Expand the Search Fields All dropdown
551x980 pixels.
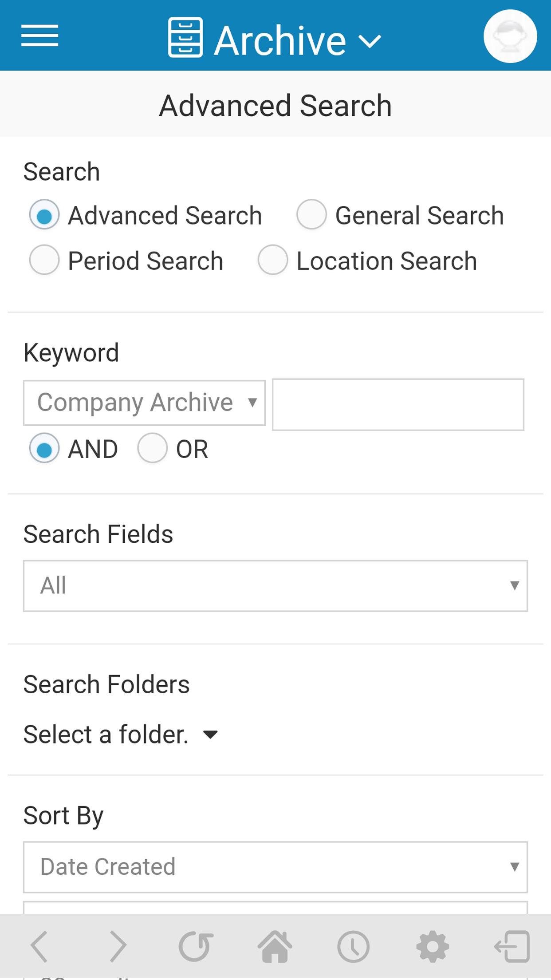pyautogui.click(x=275, y=585)
